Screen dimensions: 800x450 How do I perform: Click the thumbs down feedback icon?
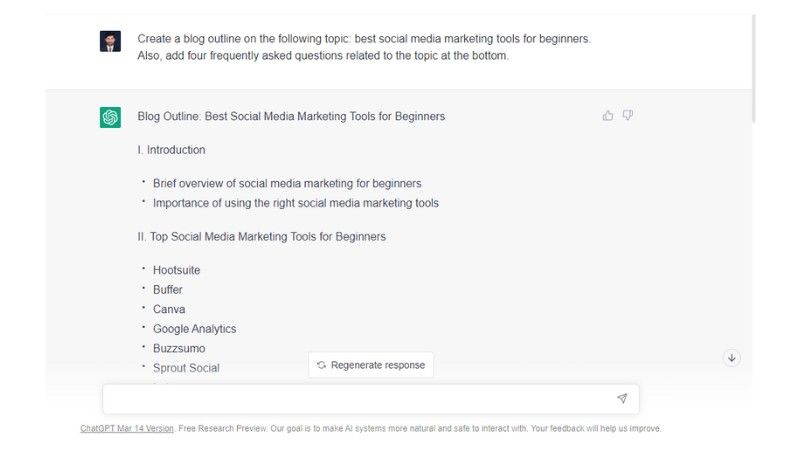coord(628,116)
